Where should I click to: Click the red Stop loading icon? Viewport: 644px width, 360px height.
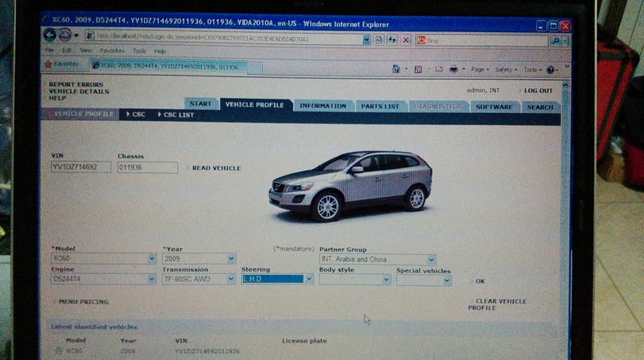pyautogui.click(x=406, y=40)
